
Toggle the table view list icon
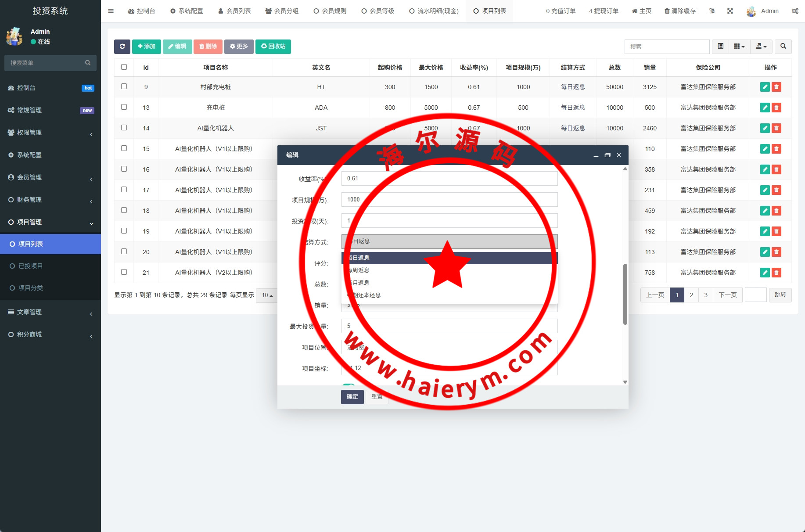point(720,47)
